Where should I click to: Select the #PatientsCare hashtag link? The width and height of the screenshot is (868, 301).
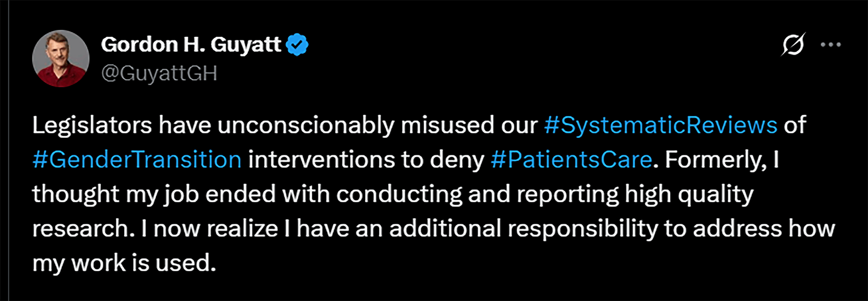(x=571, y=160)
